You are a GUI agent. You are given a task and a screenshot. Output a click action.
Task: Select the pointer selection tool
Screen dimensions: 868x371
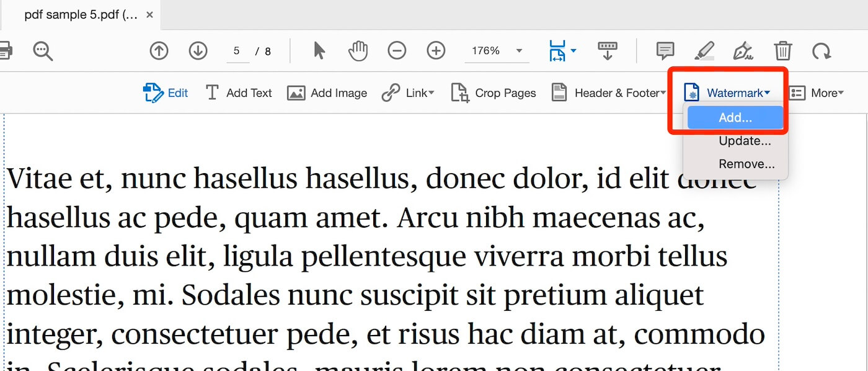(318, 51)
